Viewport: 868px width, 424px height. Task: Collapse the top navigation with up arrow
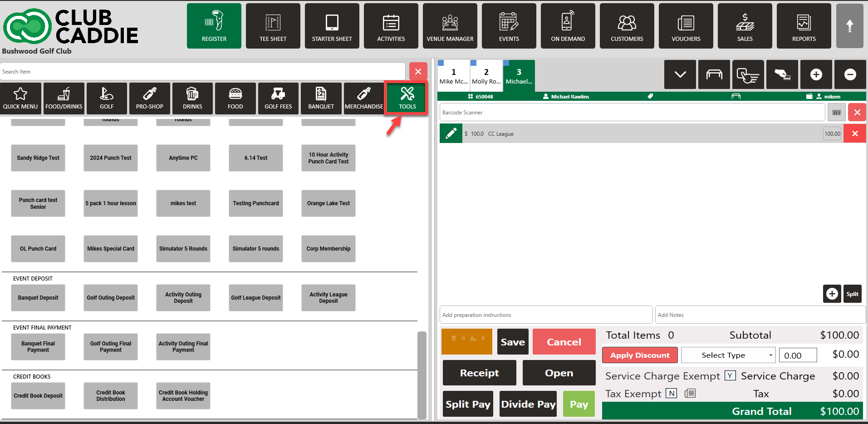pos(849,26)
